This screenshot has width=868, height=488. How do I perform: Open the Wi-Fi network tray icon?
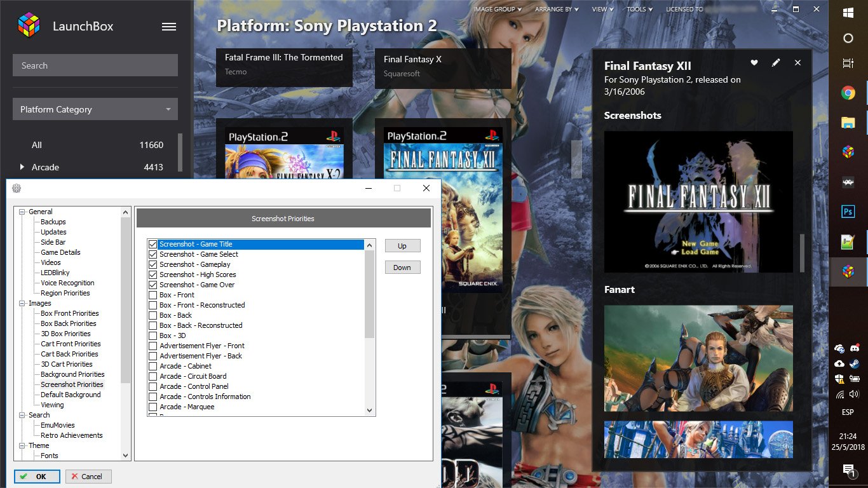pos(840,395)
